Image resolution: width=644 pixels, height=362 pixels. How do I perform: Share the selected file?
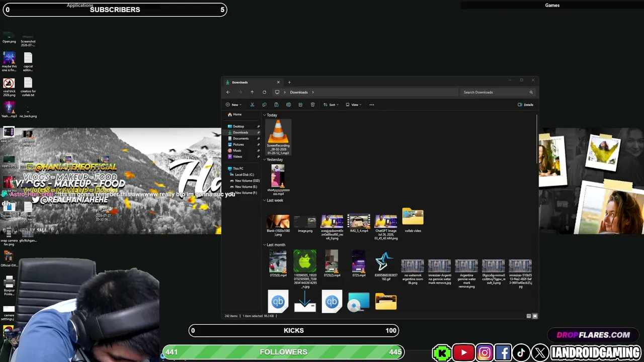tap(300, 105)
